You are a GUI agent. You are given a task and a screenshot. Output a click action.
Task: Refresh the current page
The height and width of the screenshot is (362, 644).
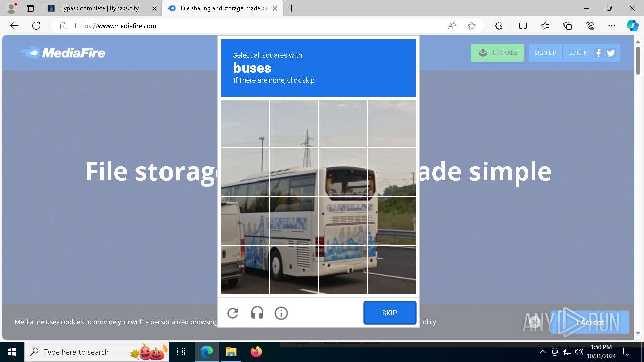pyautogui.click(x=36, y=26)
